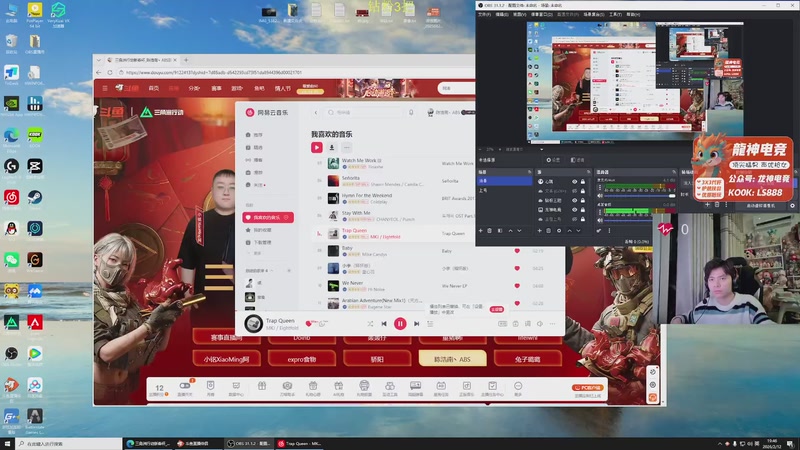The height and width of the screenshot is (450, 800).
Task: Click the search box in NetEase Cloud Music
Action: 365,112
